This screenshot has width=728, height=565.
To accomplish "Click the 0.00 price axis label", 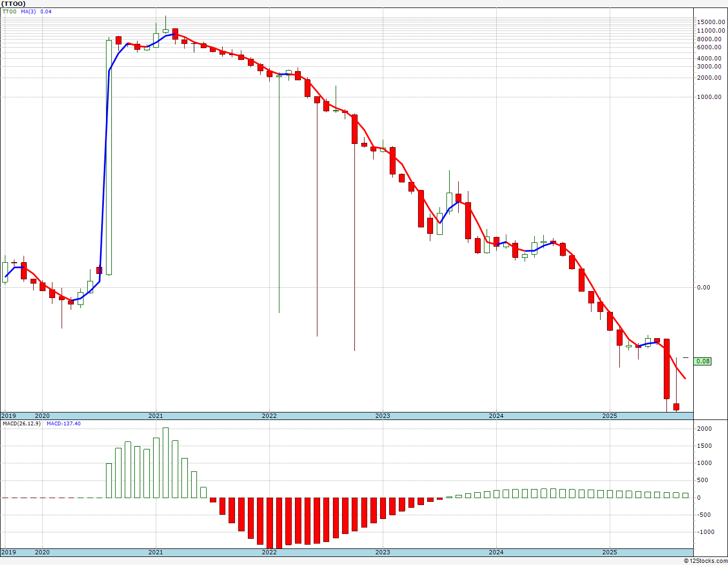I will (704, 287).
